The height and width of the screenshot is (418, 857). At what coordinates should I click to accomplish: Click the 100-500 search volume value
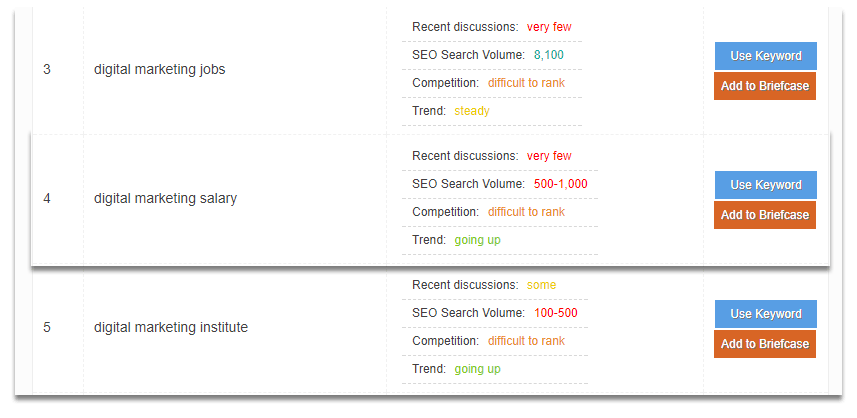(x=556, y=313)
